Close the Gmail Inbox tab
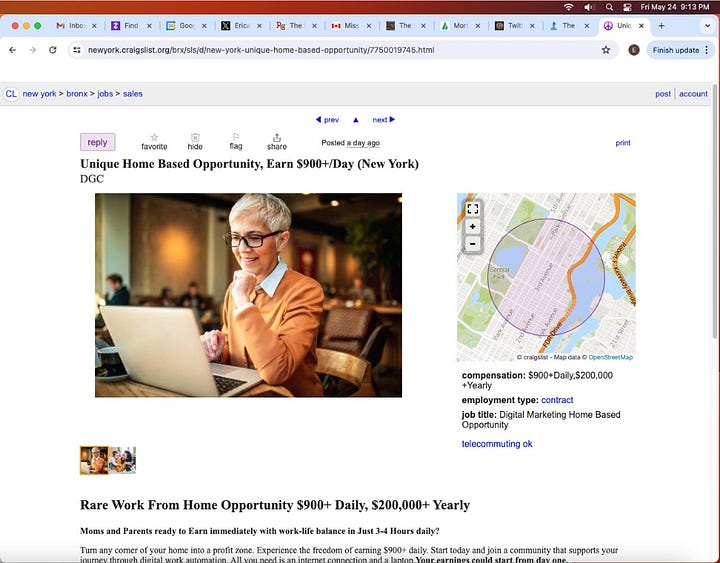Image resolution: width=720 pixels, height=563 pixels. coord(94,26)
